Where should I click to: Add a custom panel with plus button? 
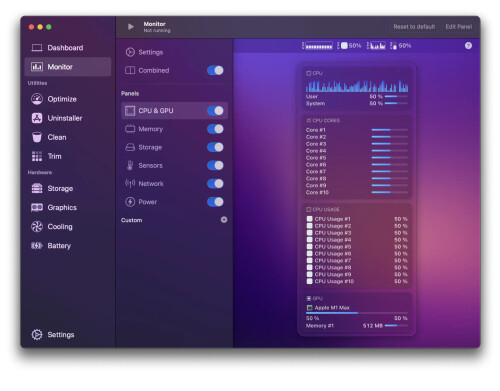tap(224, 220)
